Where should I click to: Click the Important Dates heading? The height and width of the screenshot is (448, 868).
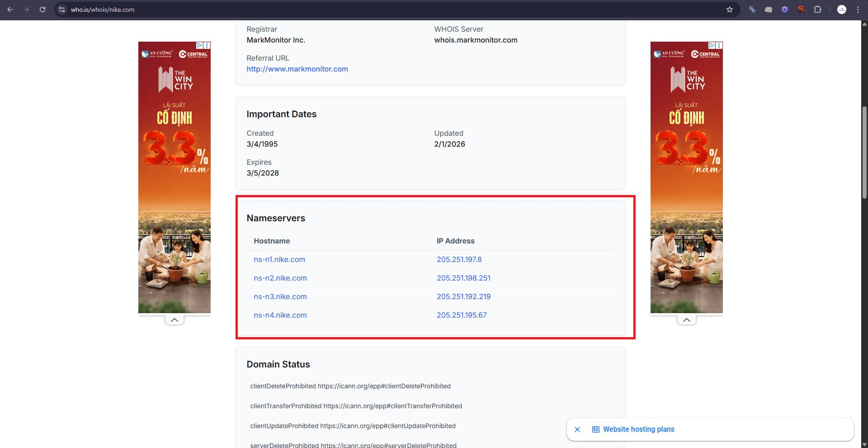(x=281, y=114)
